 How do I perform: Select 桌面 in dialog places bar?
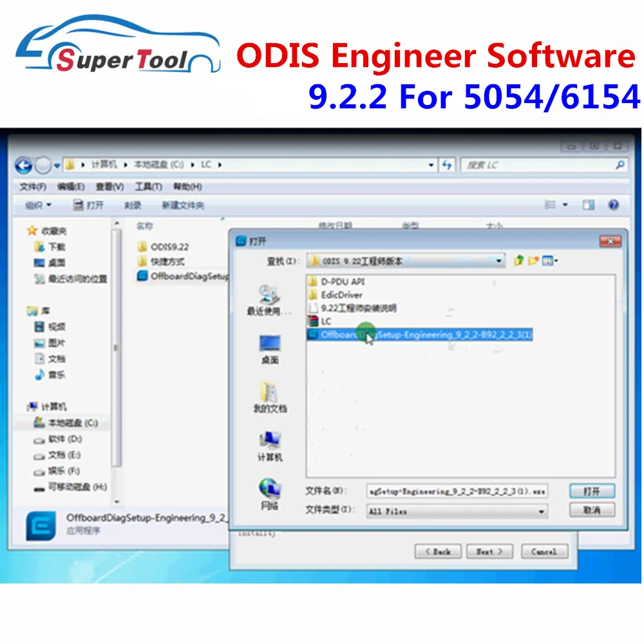tap(269, 350)
